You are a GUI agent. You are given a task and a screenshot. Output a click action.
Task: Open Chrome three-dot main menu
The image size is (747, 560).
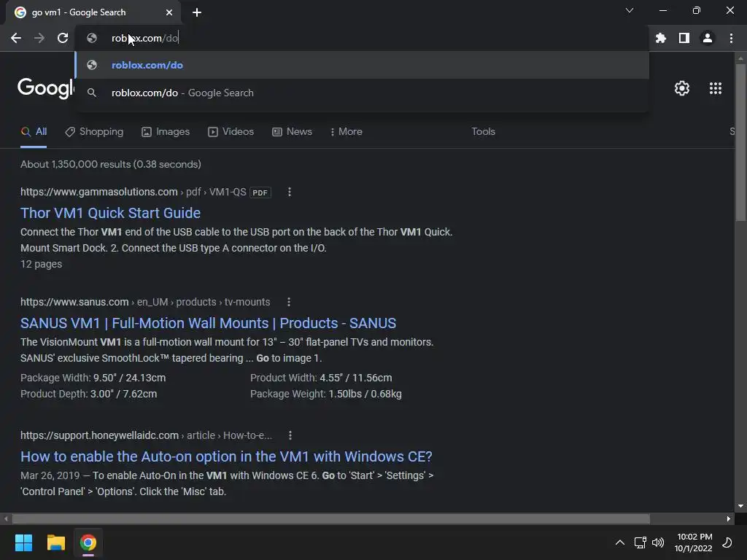(731, 38)
